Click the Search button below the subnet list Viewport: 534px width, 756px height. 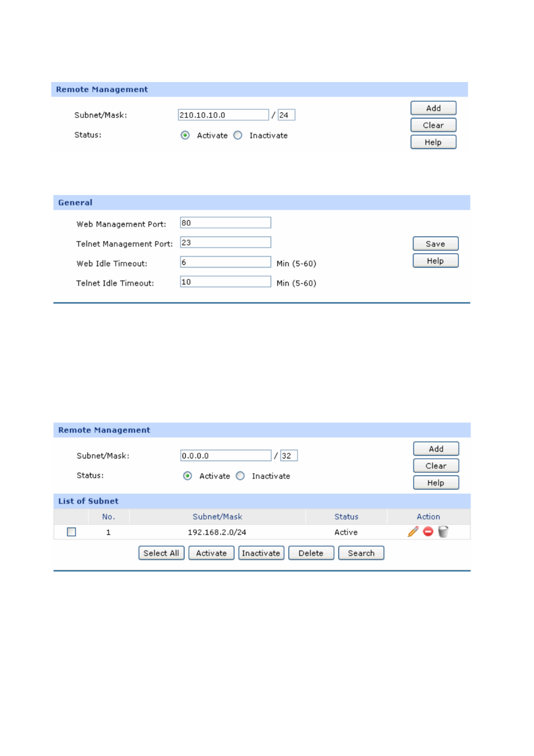361,553
